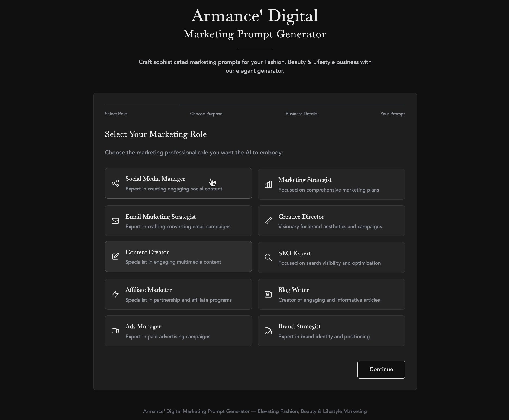Click the magnifying glass icon for SEO Expert

click(x=268, y=257)
